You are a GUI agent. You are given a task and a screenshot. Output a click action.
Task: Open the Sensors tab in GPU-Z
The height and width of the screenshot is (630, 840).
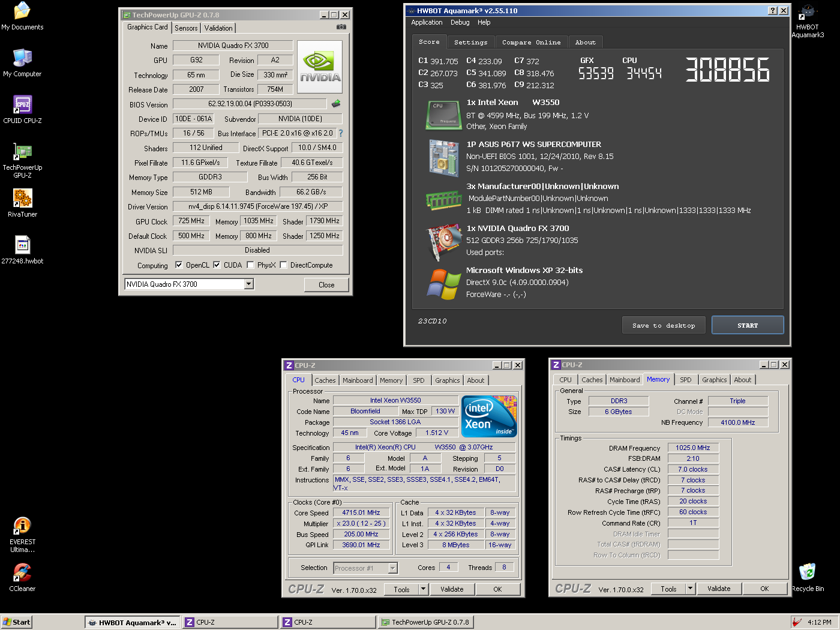(186, 28)
